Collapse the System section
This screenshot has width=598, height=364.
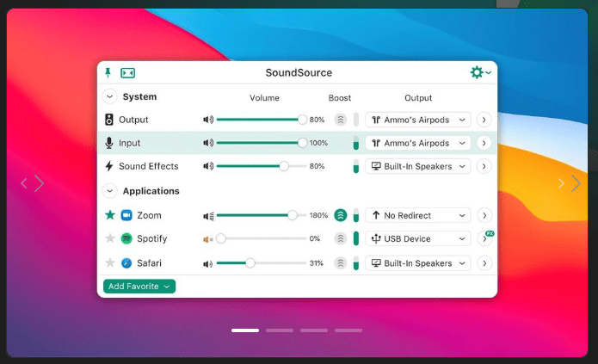click(x=110, y=96)
